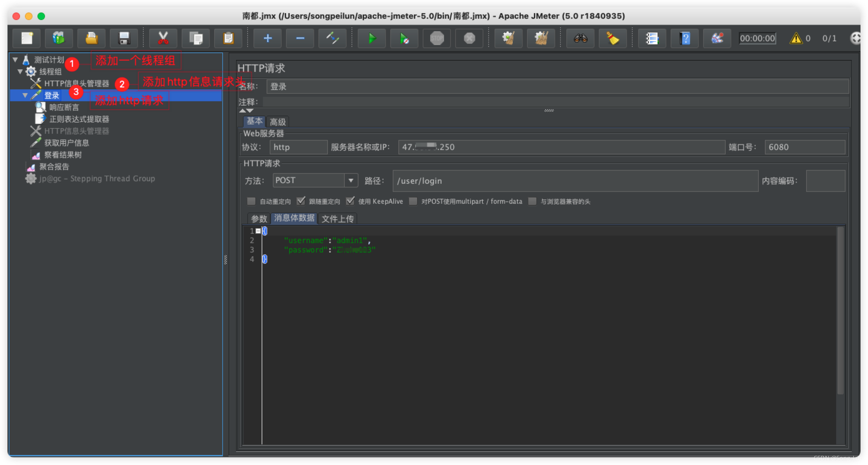The image size is (868, 465).
Task: Collapse JSON block with fold marker
Action: coord(258,231)
